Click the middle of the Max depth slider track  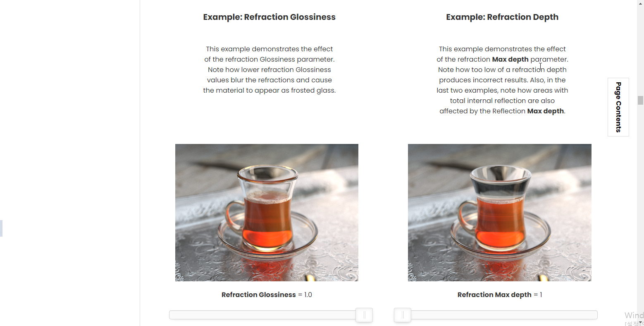point(496,315)
